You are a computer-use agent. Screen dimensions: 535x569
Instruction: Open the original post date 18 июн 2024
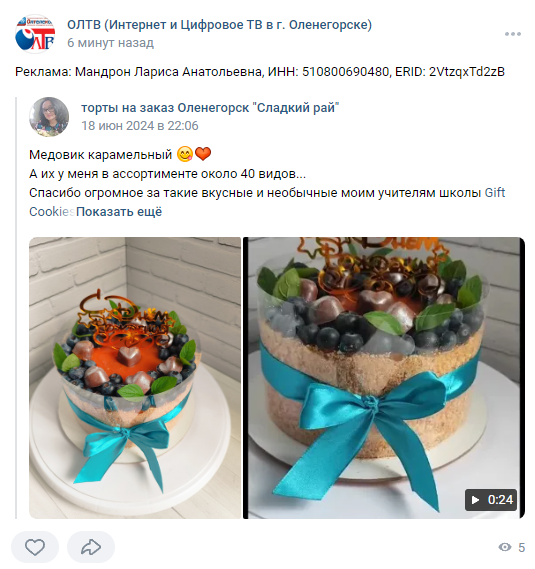pos(140,126)
